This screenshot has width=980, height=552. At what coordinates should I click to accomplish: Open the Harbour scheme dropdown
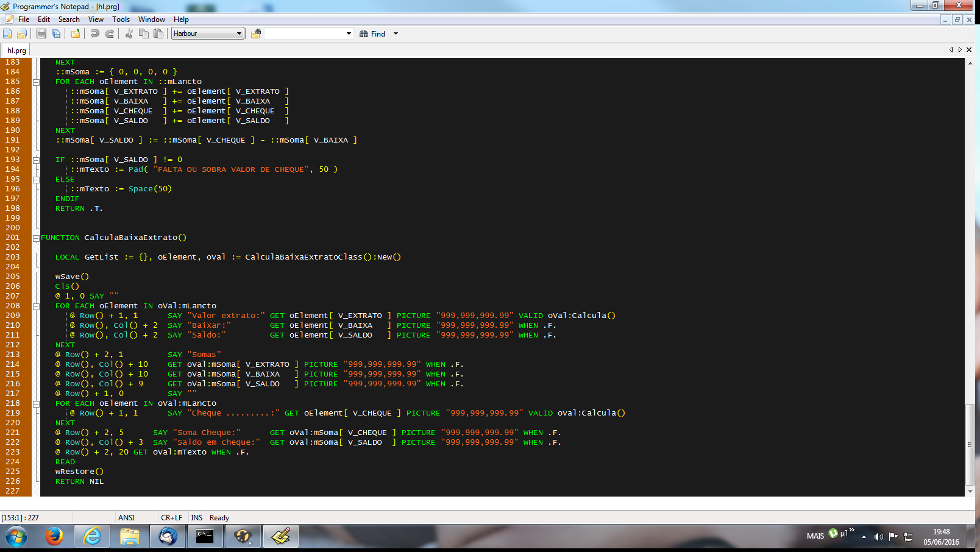pyautogui.click(x=239, y=34)
